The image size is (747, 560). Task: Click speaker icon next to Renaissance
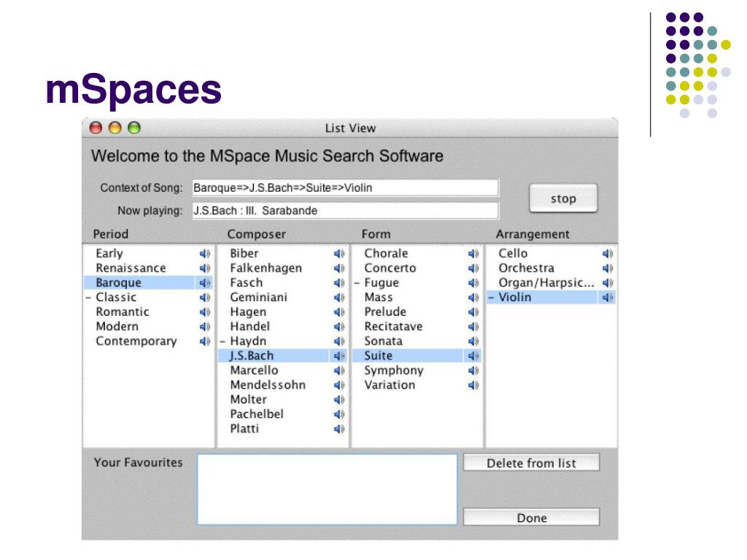205,268
